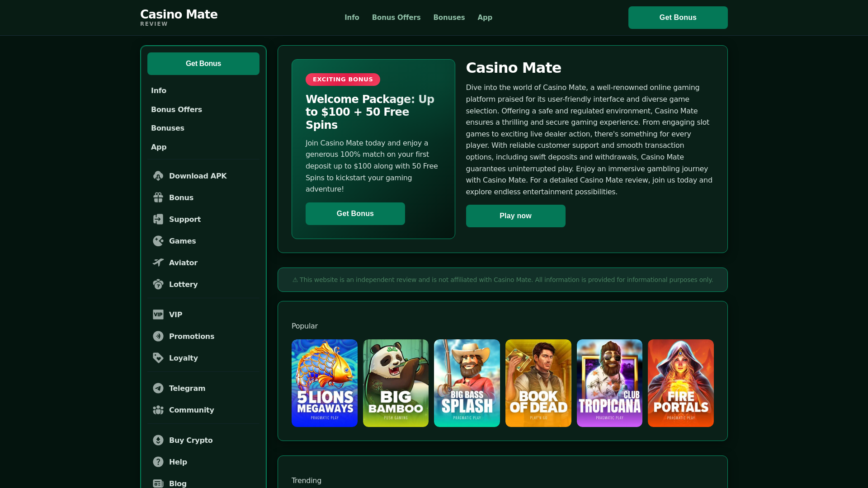Click the Welcome Package heading

click(x=370, y=112)
